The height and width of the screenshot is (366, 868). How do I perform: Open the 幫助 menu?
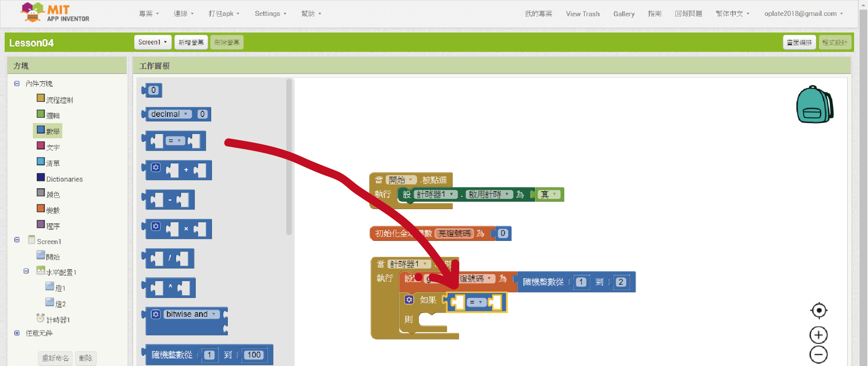click(x=311, y=14)
